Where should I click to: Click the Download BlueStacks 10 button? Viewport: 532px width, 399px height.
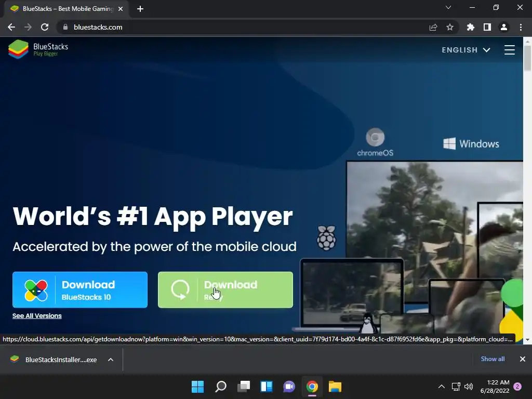(x=80, y=290)
